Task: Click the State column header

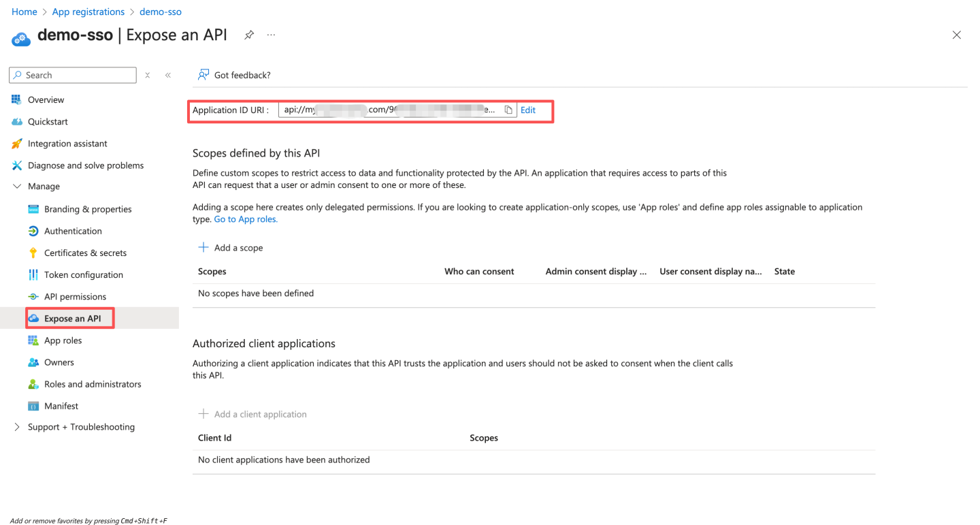Action: click(x=785, y=271)
